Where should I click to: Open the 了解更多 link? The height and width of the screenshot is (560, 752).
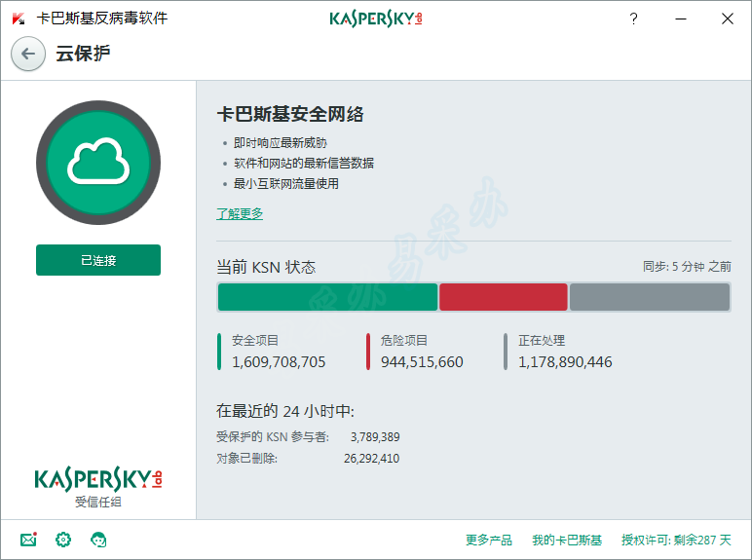(240, 214)
